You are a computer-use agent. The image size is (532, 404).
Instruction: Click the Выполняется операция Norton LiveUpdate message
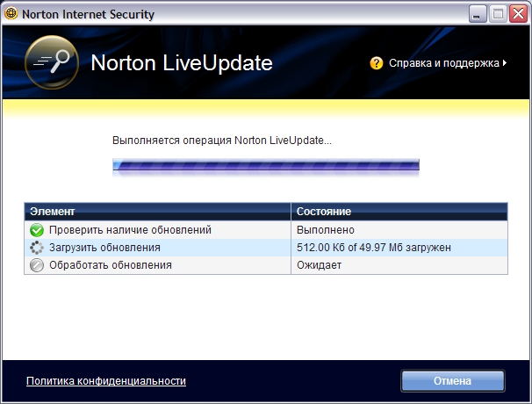[x=222, y=141]
